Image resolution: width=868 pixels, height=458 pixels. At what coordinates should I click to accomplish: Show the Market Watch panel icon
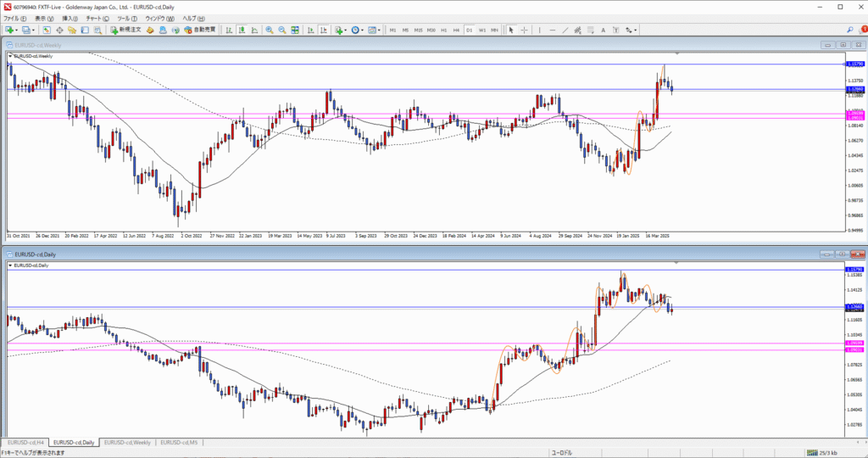pyautogui.click(x=47, y=30)
